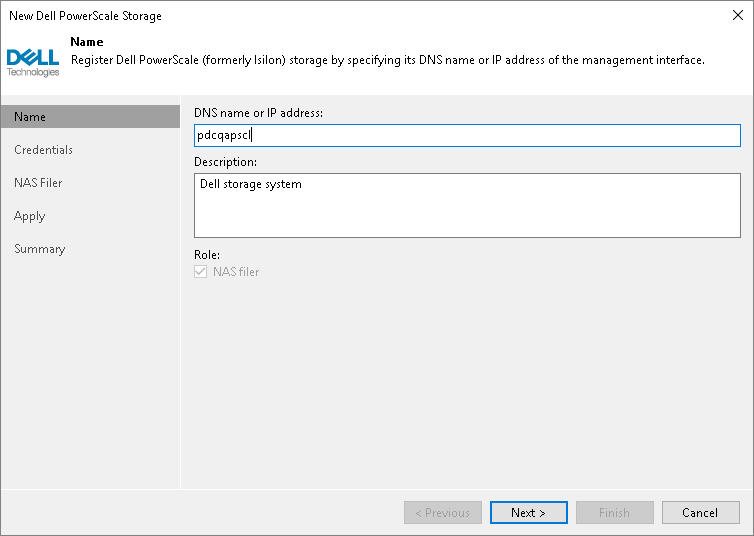Open the NAS Filer step
This screenshot has width=754, height=536.
[38, 183]
